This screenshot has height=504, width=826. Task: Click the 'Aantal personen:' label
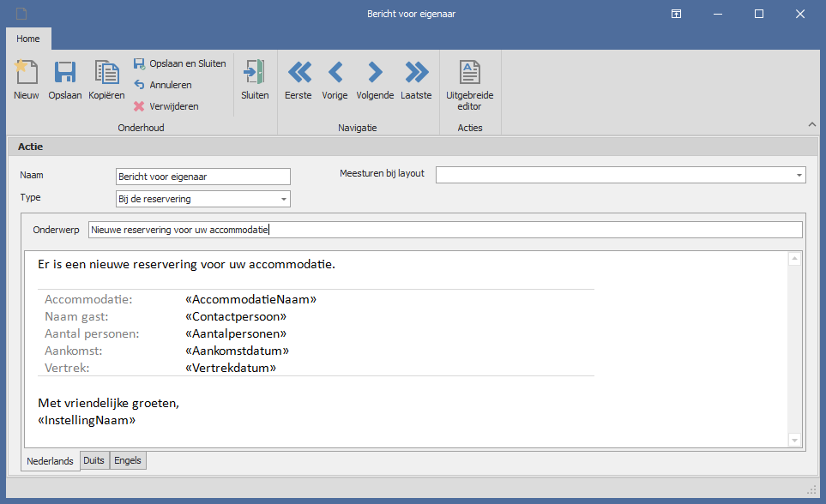pos(92,333)
